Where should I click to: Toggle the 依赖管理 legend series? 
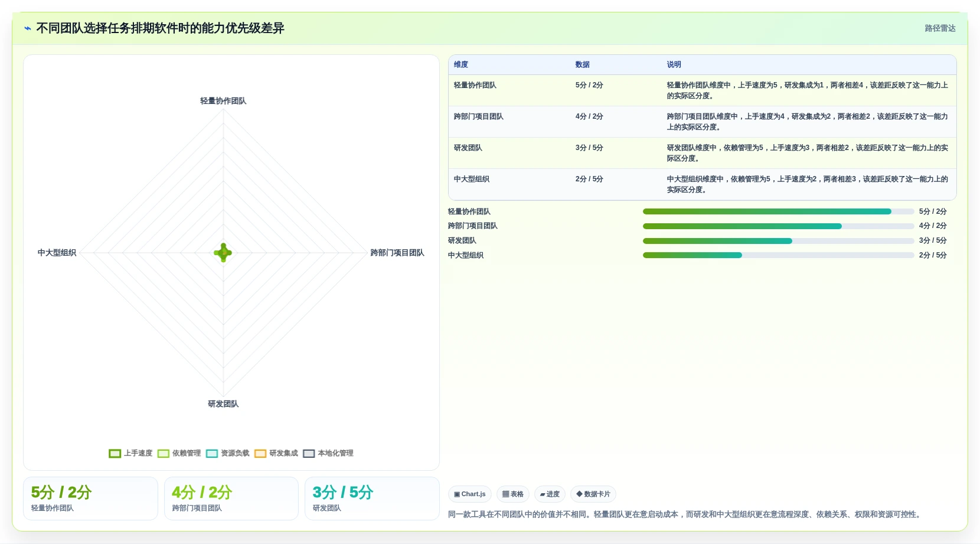(x=179, y=454)
